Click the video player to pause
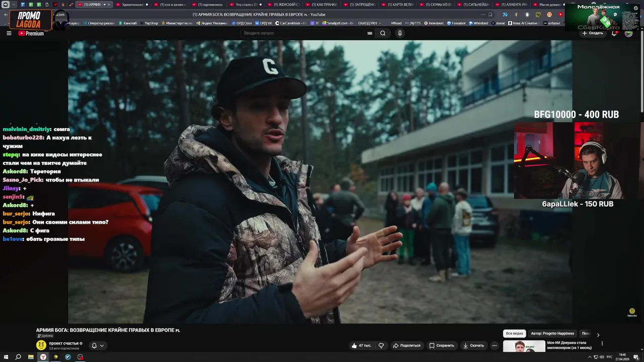Screen dimensions: 644x362 point(320,182)
